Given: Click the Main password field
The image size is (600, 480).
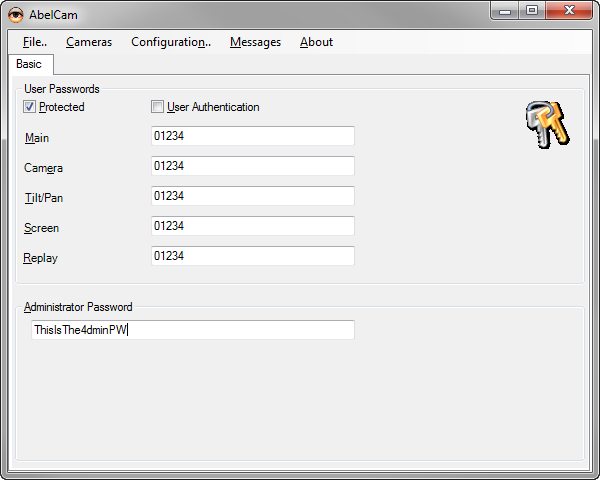Looking at the screenshot, I should point(252,136).
